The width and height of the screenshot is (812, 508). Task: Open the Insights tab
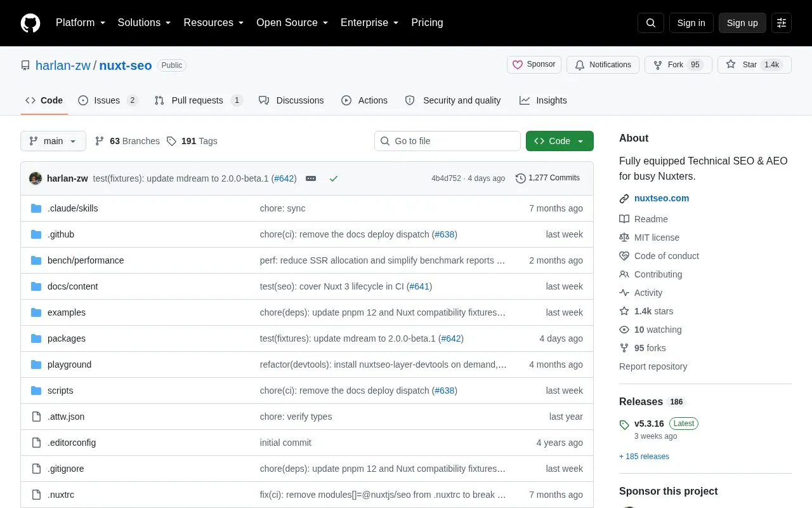(x=543, y=100)
